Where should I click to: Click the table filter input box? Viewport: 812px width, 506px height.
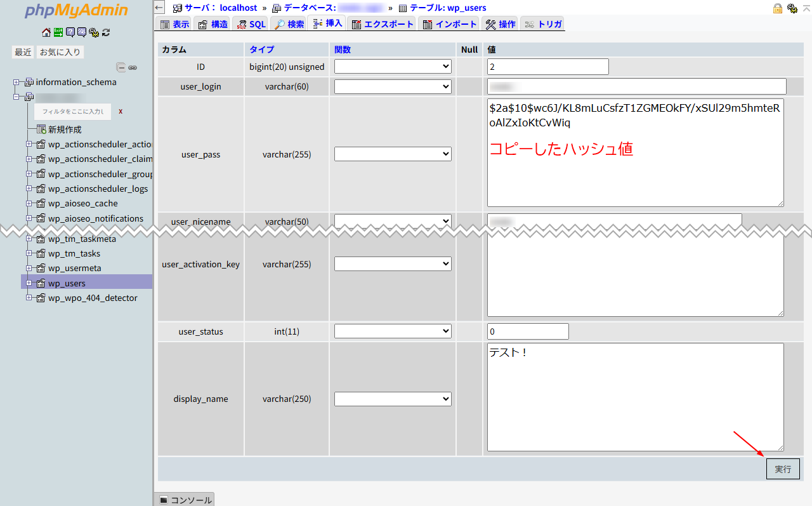coord(73,111)
